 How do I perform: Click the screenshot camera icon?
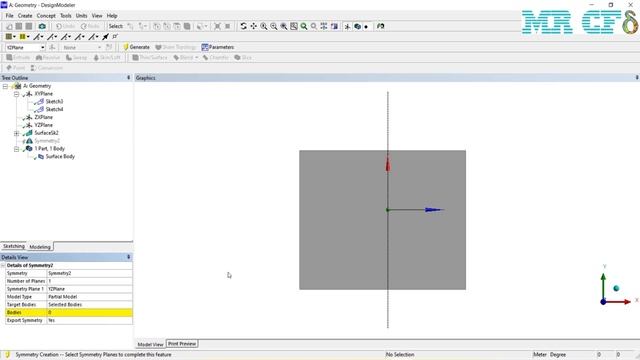(x=42, y=26)
